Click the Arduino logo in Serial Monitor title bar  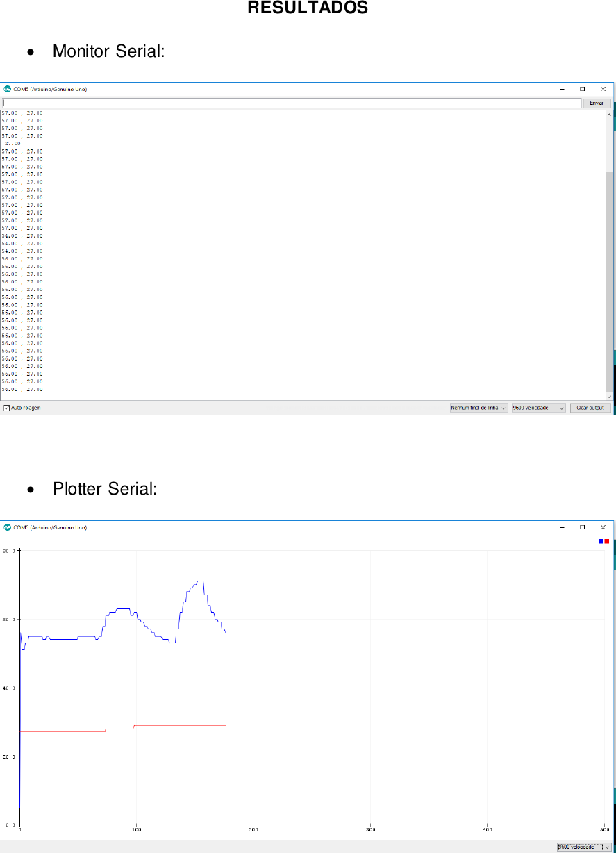[x=8, y=89]
